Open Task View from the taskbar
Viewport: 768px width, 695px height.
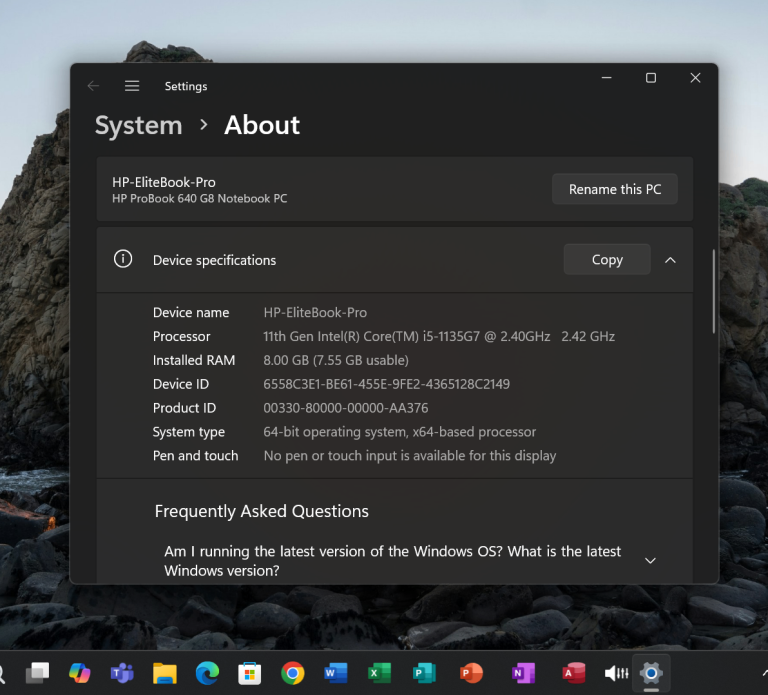[37, 673]
